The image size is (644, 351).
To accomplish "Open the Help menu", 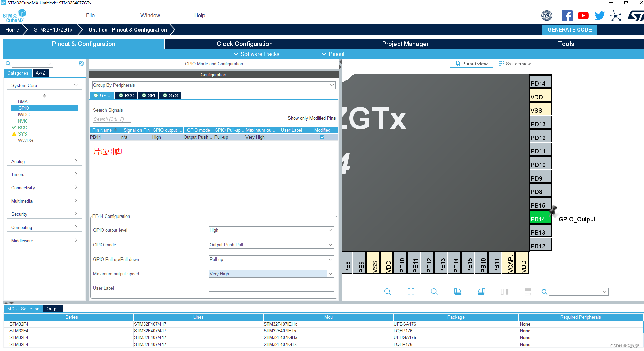I will [199, 15].
